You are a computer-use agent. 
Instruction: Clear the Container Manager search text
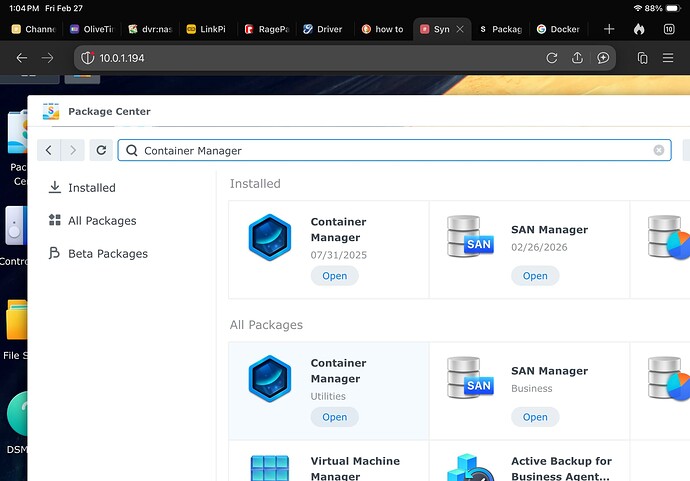(658, 150)
